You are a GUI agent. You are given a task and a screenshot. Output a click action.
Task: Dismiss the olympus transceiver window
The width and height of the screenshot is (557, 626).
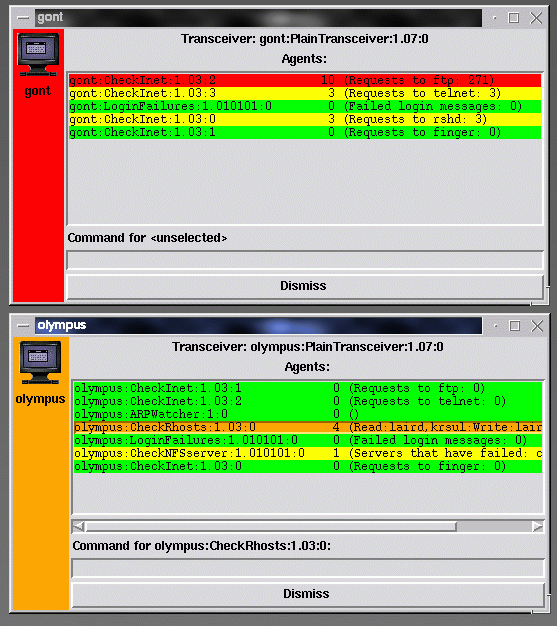point(307,594)
